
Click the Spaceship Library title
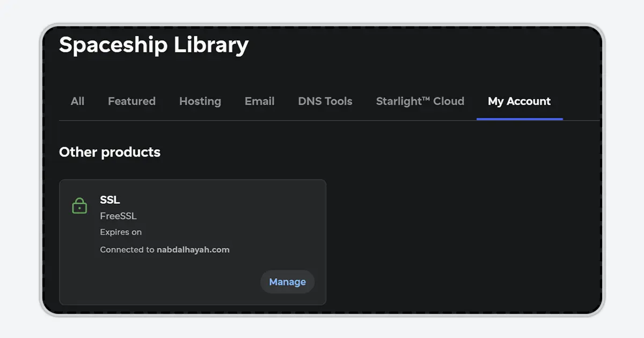153,45
